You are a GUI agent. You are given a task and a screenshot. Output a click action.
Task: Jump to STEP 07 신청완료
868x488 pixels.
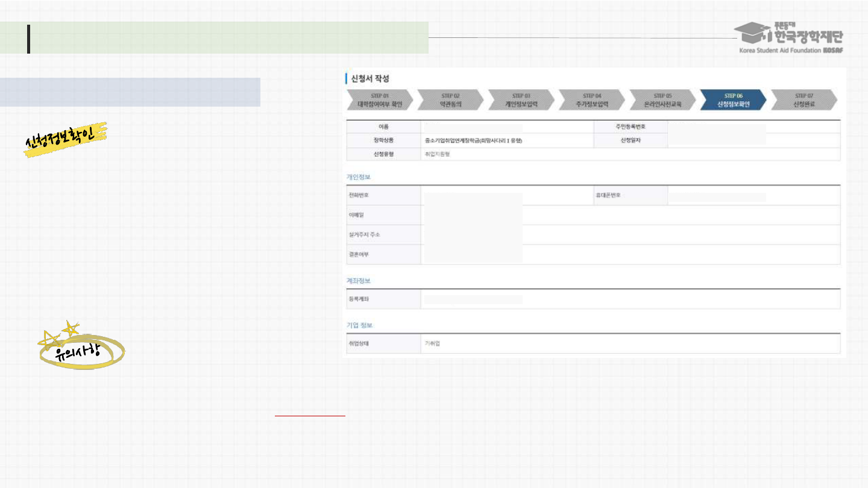(x=804, y=100)
